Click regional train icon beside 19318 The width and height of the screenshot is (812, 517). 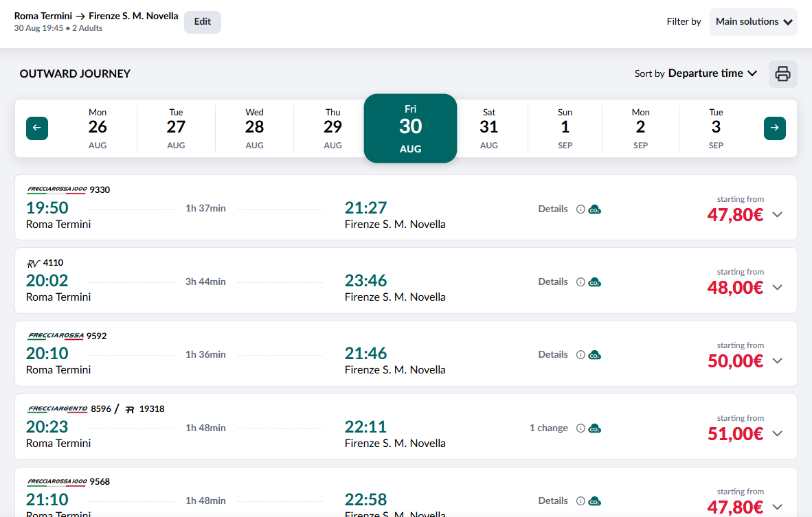pyautogui.click(x=130, y=409)
